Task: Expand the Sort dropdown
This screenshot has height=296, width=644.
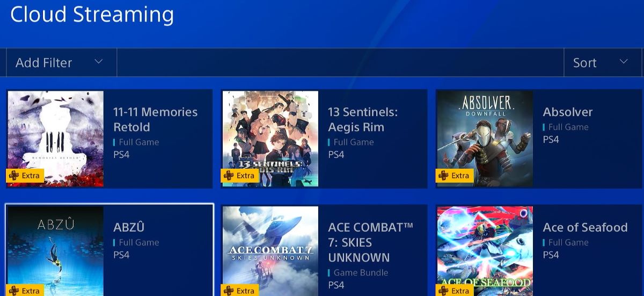Action: click(x=603, y=62)
